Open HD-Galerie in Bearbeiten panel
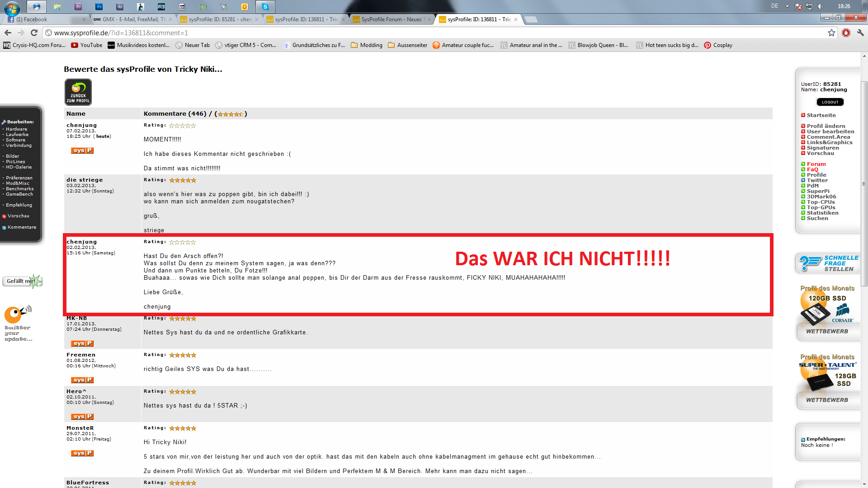Screen dimensions: 868x488 coord(19,167)
